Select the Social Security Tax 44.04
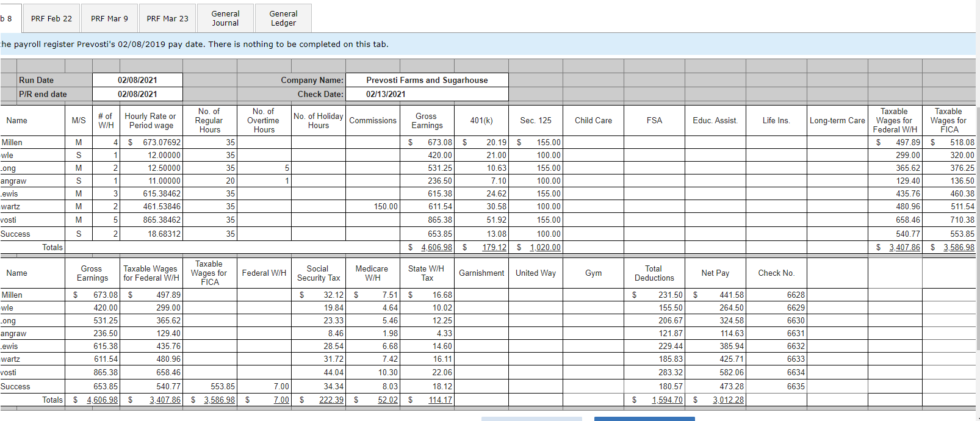Viewport: 980px width, 421px height. click(x=318, y=372)
